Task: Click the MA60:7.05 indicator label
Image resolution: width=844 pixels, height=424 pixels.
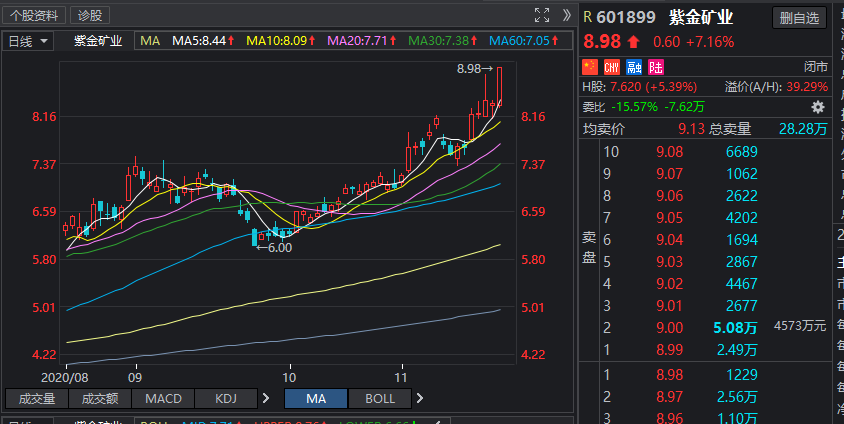Action: pyautogui.click(x=524, y=40)
